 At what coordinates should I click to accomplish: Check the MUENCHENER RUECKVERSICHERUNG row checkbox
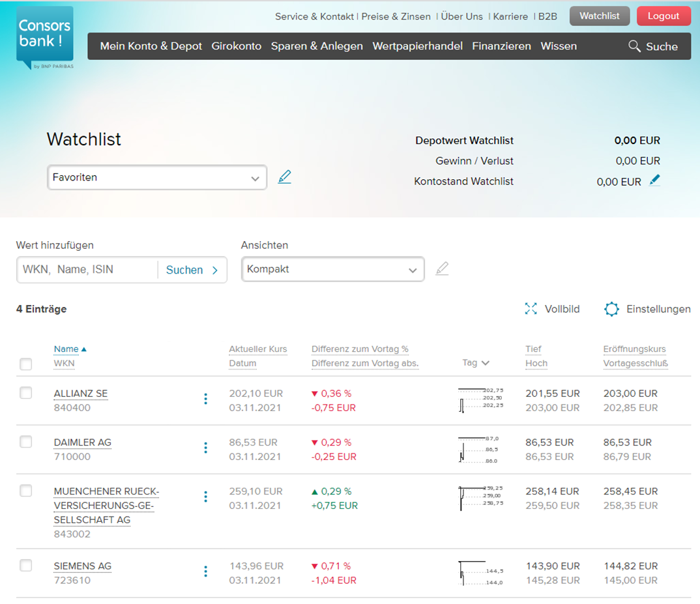click(x=26, y=491)
